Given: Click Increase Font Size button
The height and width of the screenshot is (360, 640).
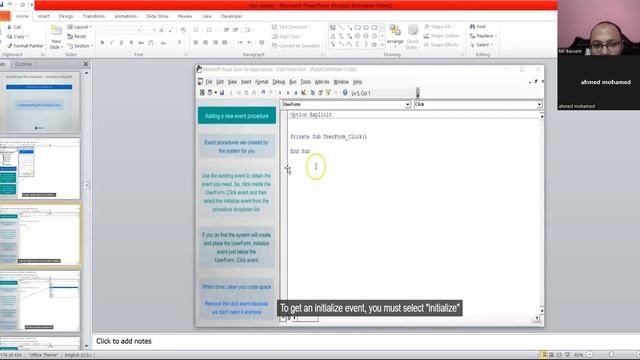Looking at the screenshot, I should tap(162, 30).
